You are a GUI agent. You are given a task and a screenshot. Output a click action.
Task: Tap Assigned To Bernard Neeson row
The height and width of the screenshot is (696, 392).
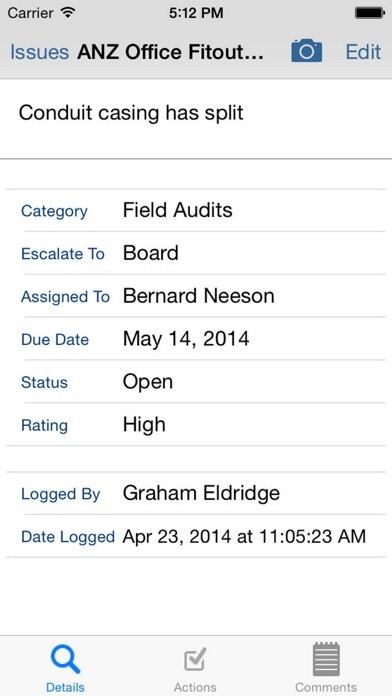click(x=196, y=296)
